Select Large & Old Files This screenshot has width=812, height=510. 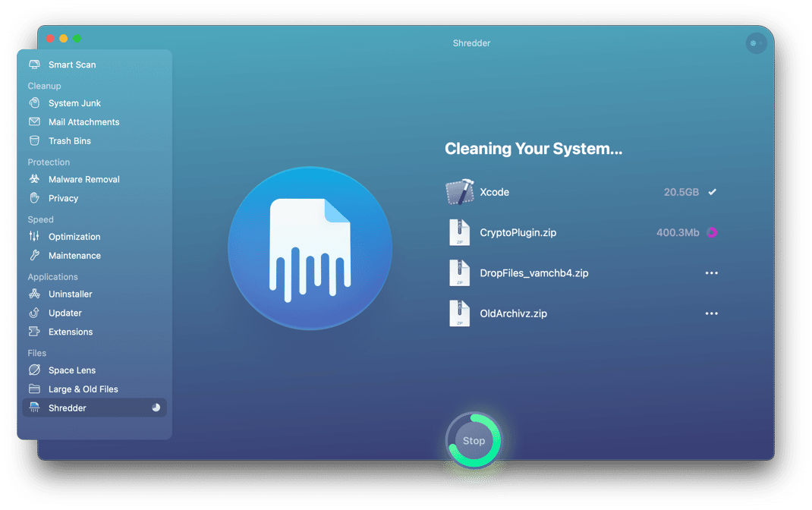(95, 389)
